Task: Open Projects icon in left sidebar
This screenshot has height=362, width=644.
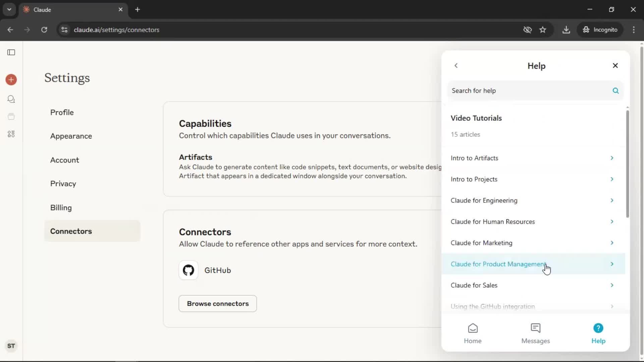Action: point(11,117)
